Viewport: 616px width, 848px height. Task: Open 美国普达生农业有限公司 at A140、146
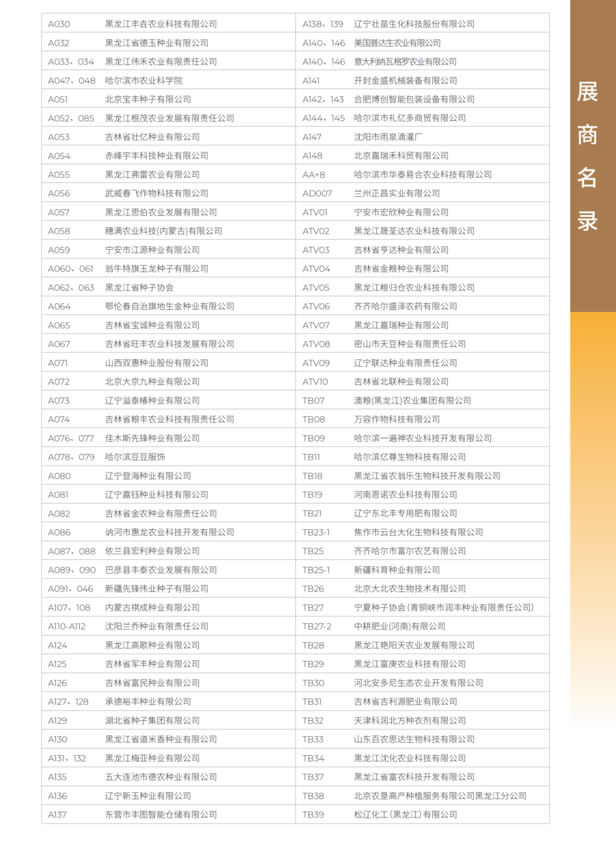click(x=422, y=42)
